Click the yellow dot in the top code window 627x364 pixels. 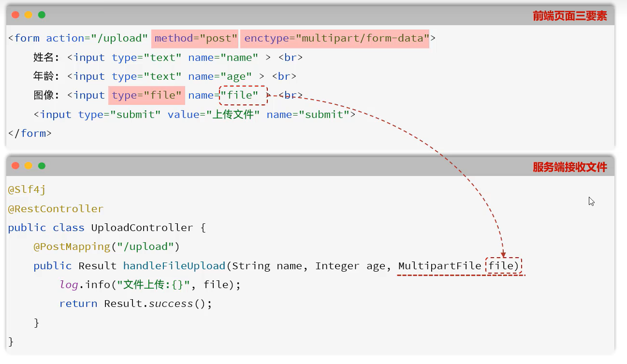[29, 15]
